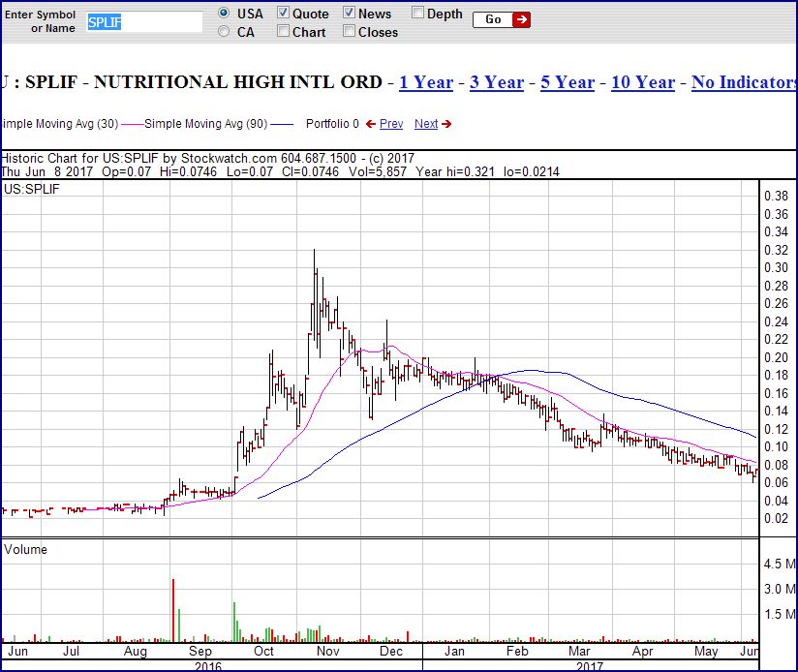This screenshot has height=672, width=798.
Task: Click the red arrow icon beside Go
Action: pyautogui.click(x=522, y=18)
